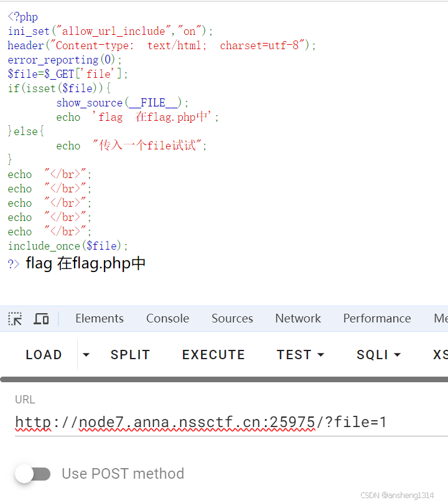Image resolution: width=448 pixels, height=503 pixels.
Task: Click the 'include_once($file);' code line
Action: (68, 246)
